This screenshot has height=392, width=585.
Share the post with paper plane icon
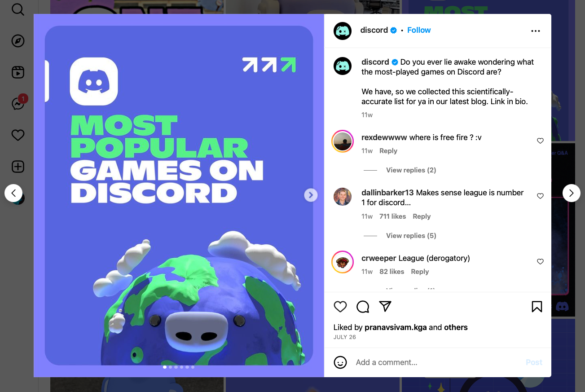tap(385, 306)
